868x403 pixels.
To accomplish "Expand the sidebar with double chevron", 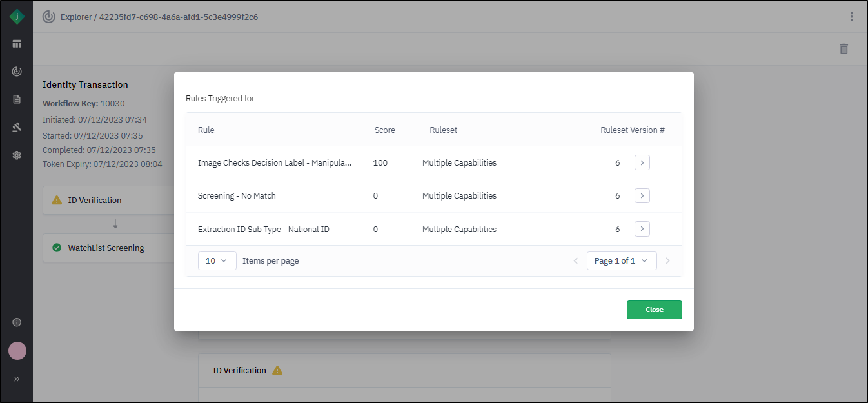I will (17, 379).
